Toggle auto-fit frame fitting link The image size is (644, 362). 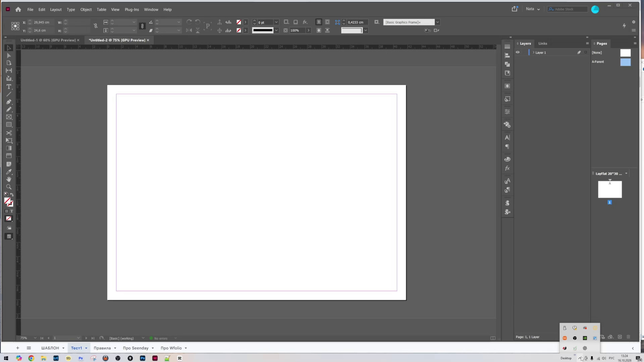coord(142,26)
